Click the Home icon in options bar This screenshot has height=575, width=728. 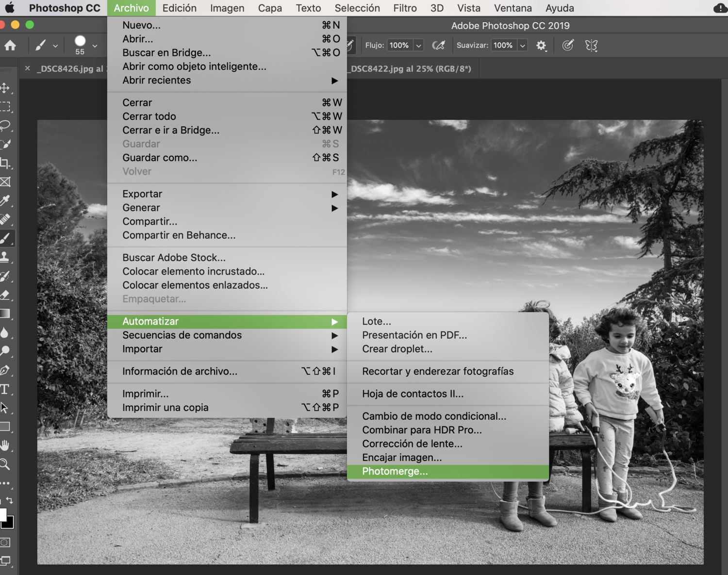(x=10, y=46)
